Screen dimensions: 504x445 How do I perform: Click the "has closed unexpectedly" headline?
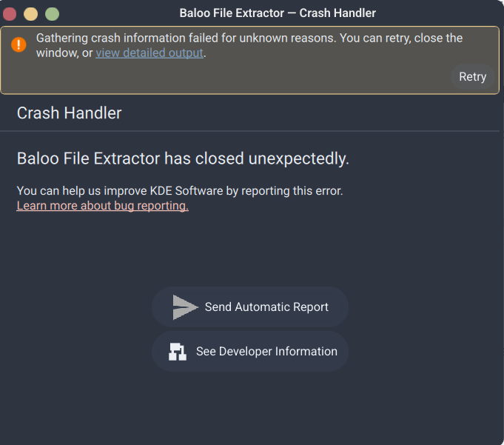(183, 158)
